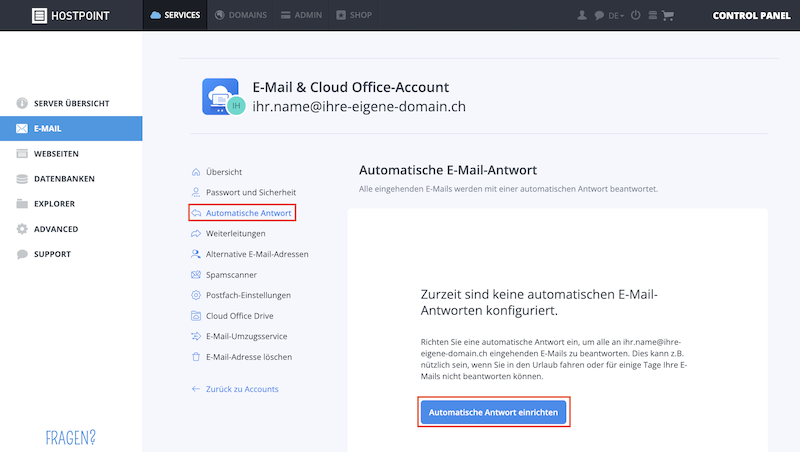Open Cloud Office Drive
Image resolution: width=800 pixels, height=452 pixels.
point(240,316)
